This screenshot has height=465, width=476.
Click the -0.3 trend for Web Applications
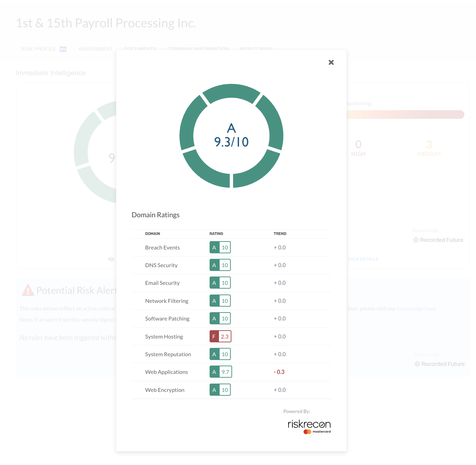[x=279, y=371]
